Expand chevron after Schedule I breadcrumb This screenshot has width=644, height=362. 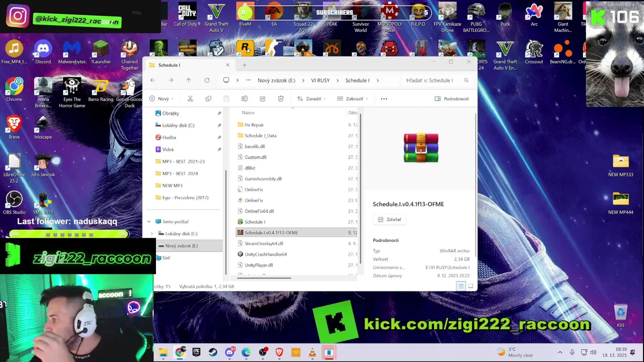(x=377, y=80)
